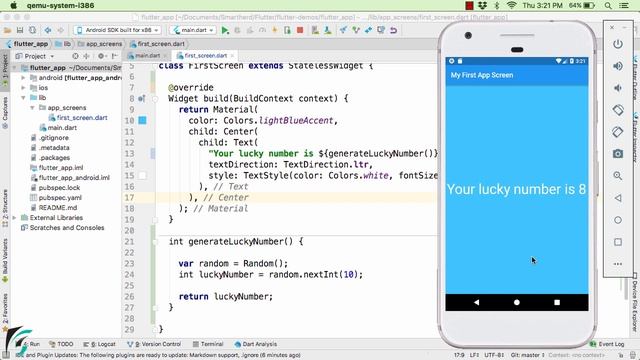This screenshot has width=640, height=360.
Task: Stop the running app with red square
Action: (x=300, y=30)
